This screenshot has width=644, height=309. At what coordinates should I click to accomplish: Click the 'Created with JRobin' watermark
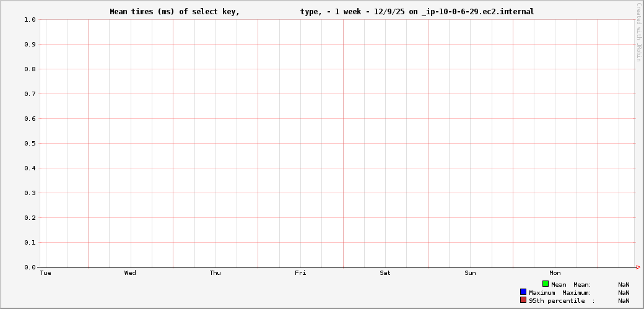pyautogui.click(x=638, y=32)
